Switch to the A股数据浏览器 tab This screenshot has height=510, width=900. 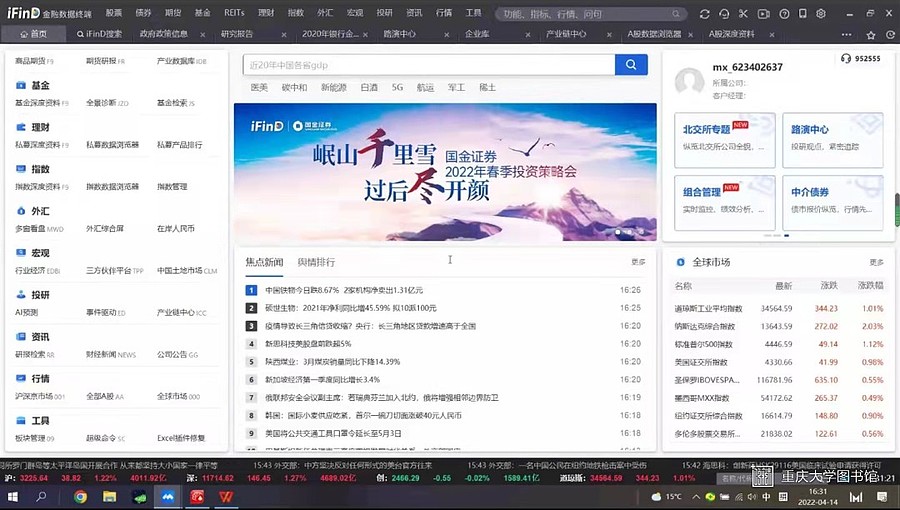(654, 34)
